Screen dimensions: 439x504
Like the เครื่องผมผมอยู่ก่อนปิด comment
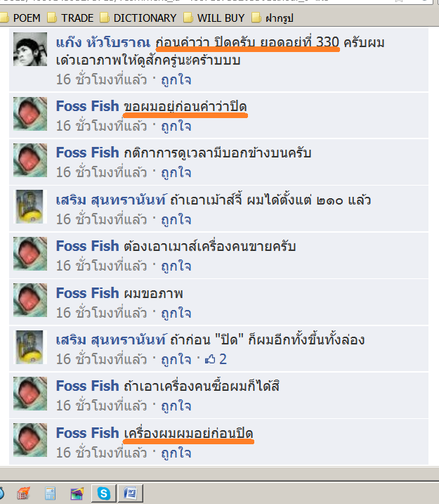176,453
